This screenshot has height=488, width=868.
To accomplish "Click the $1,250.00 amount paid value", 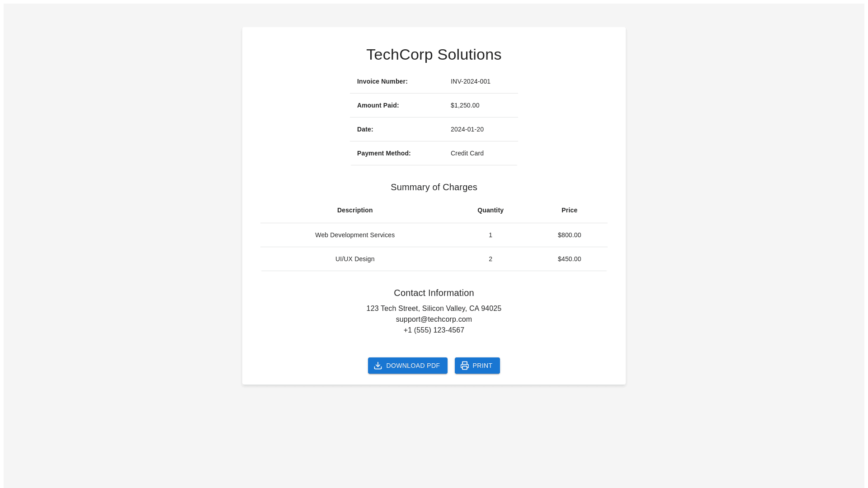I will coord(465,105).
